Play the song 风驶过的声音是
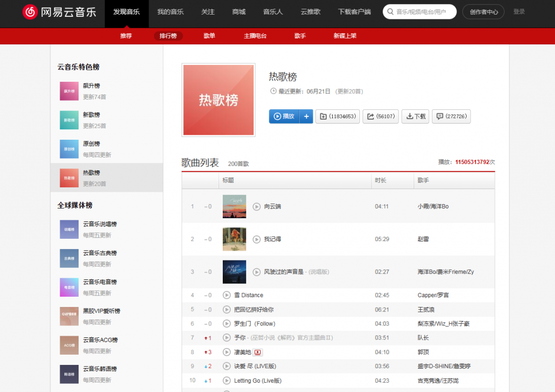 click(256, 272)
